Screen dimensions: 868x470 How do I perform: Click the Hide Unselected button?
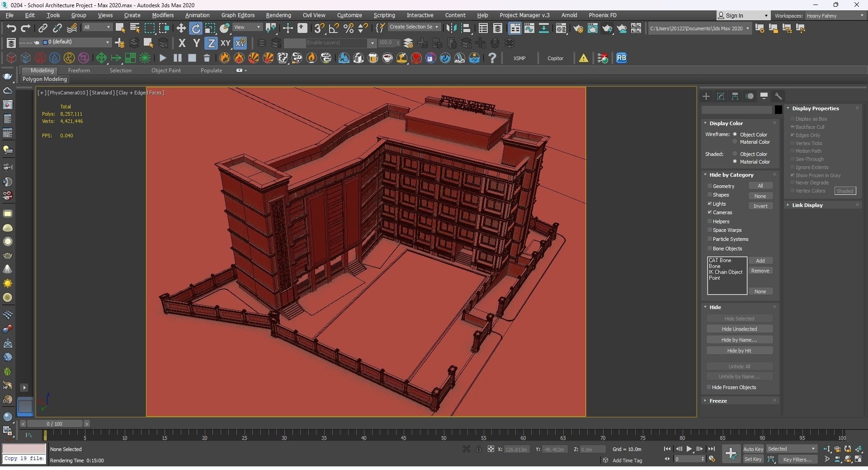(x=739, y=329)
